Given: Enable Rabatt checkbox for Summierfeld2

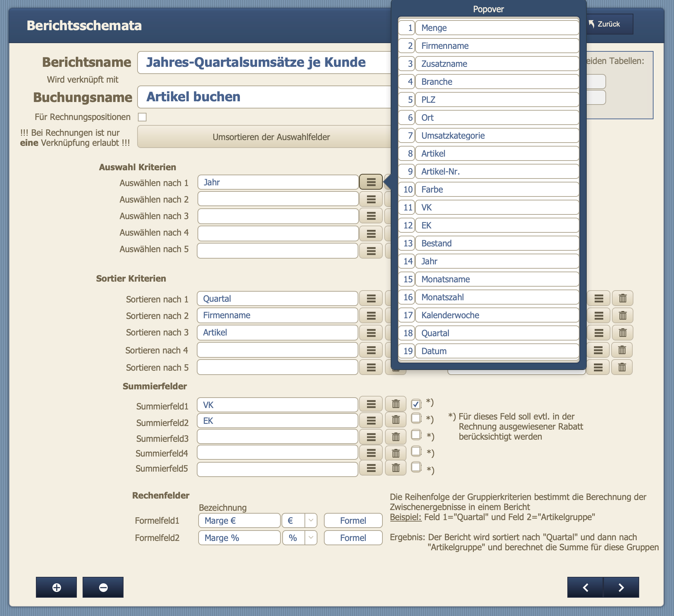Looking at the screenshot, I should 416,418.
